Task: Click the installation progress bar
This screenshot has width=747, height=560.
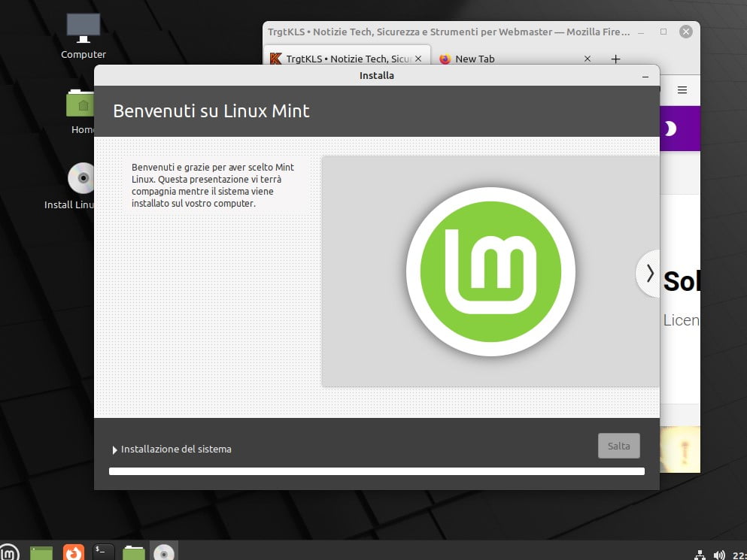Action: [x=376, y=471]
